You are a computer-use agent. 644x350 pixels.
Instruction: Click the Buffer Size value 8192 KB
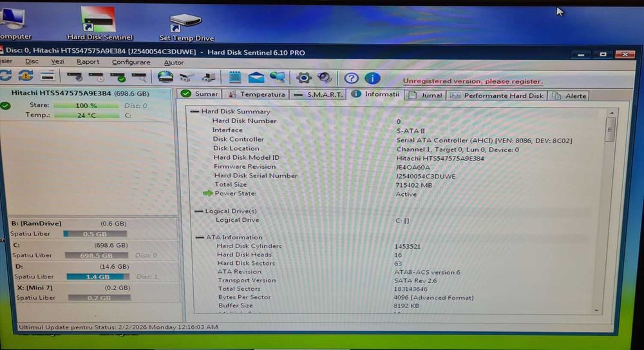(x=406, y=306)
